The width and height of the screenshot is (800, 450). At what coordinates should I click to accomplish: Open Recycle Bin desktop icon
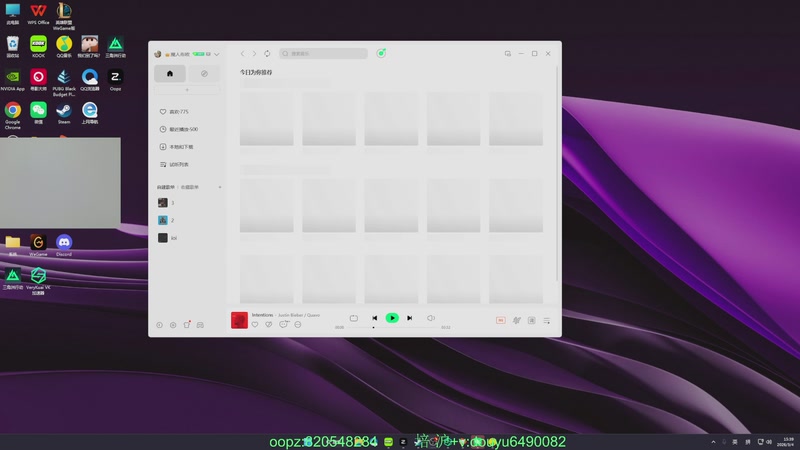click(x=13, y=46)
